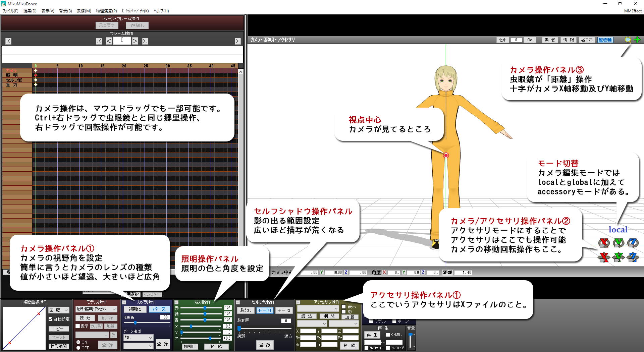The height and width of the screenshot is (352, 644).
Task: Click the パース perspective button
Action: click(x=159, y=309)
